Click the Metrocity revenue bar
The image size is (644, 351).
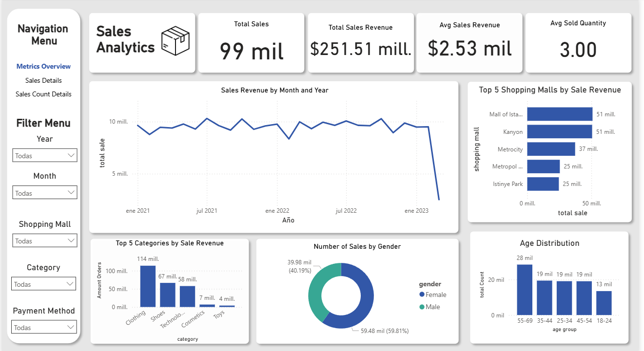pyautogui.click(x=551, y=149)
